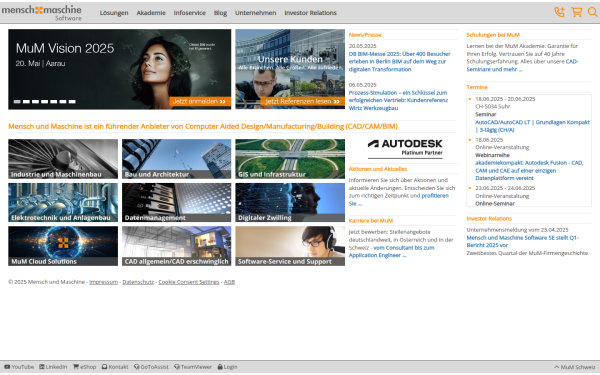
Task: Open Software-Service und Support tile
Action: click(290, 246)
